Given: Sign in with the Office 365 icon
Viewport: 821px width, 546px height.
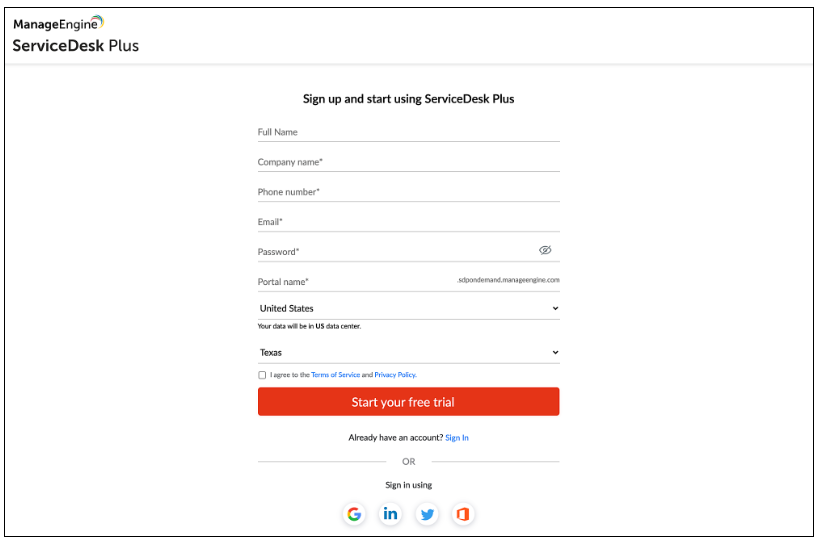Looking at the screenshot, I should click(x=462, y=514).
